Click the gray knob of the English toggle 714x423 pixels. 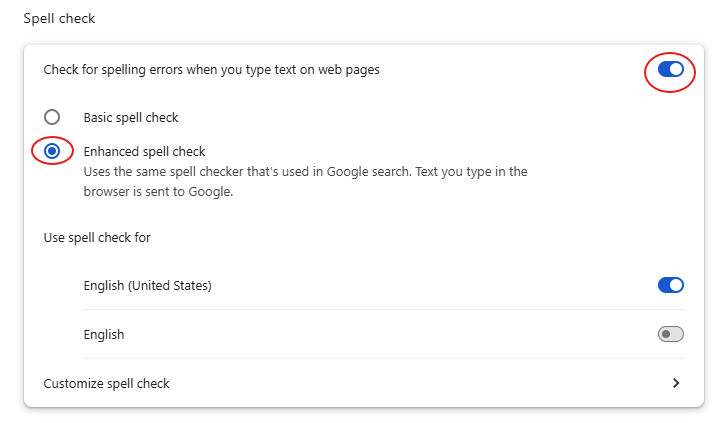click(664, 334)
